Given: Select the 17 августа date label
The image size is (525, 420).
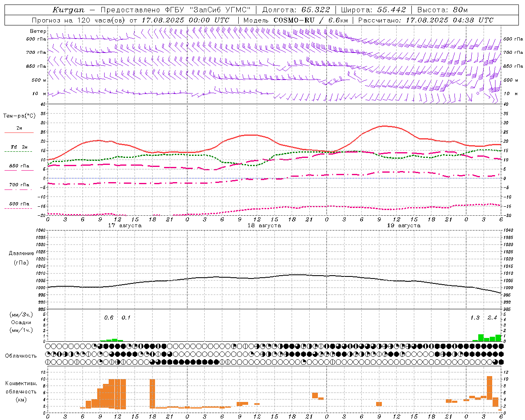Looking at the screenshot, I should pos(125,226).
